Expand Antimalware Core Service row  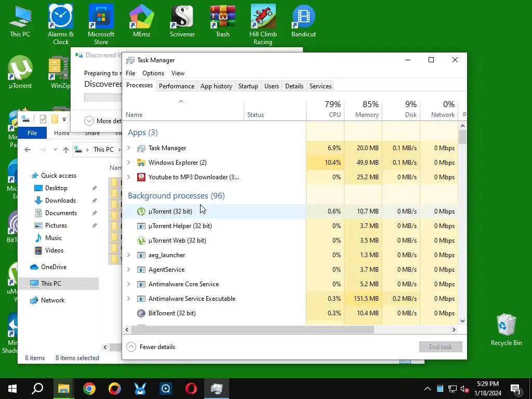[129, 284]
